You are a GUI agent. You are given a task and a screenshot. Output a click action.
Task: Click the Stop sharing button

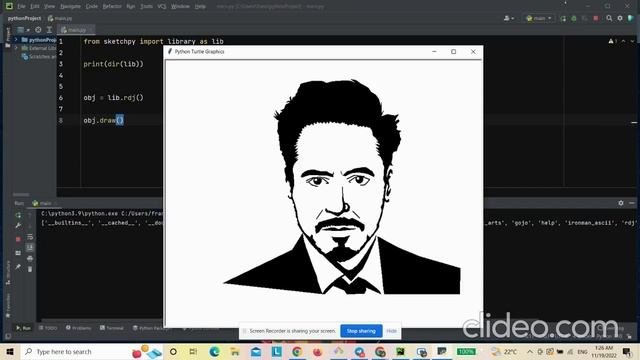tap(361, 331)
